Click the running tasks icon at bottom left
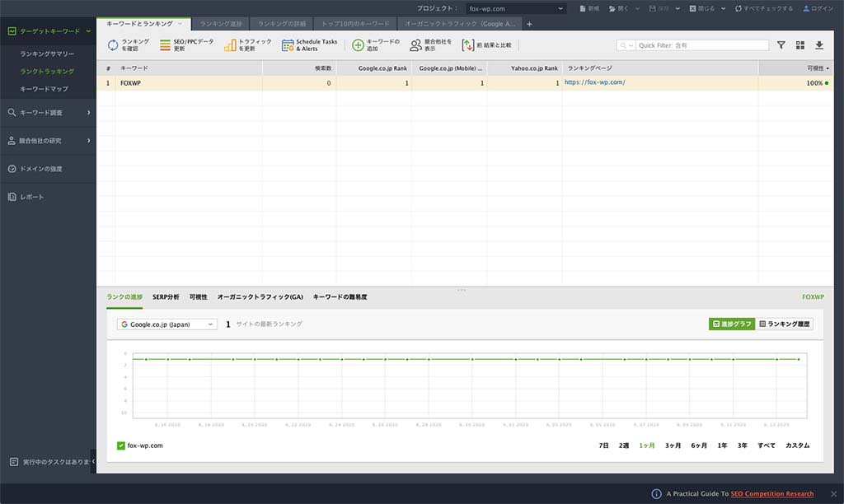 click(x=14, y=462)
